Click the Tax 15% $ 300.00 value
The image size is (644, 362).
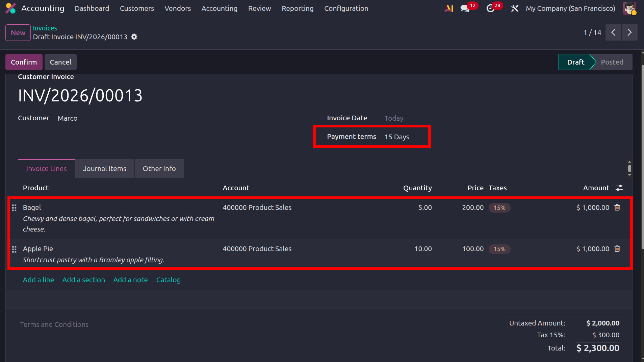(606, 335)
